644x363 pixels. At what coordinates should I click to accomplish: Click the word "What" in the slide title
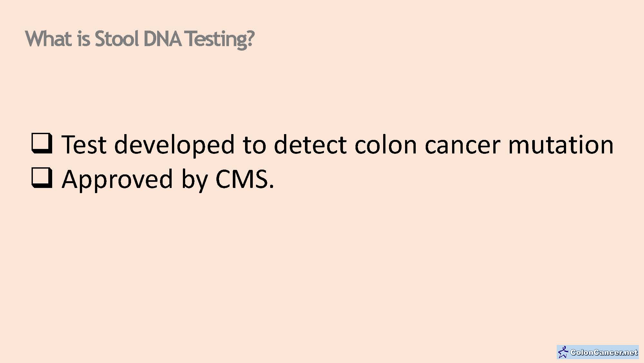coord(49,39)
